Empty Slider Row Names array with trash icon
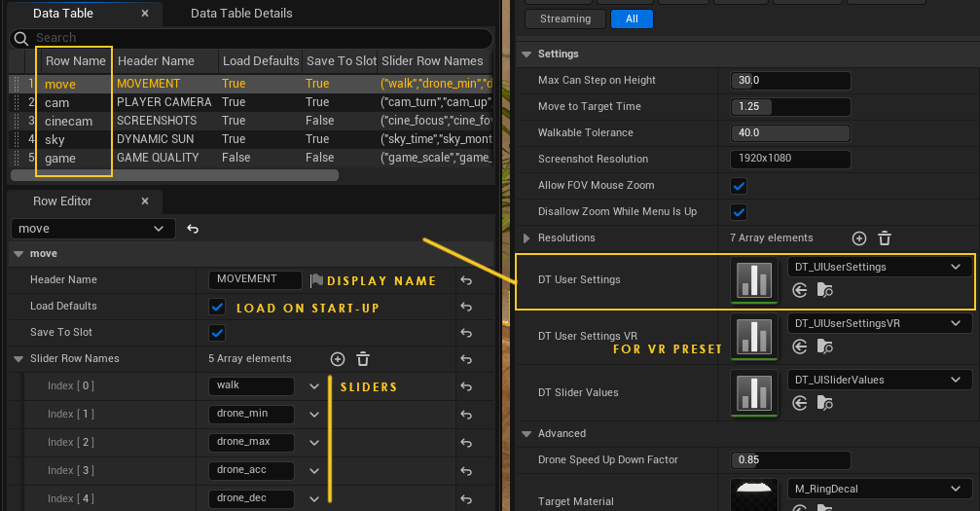The image size is (980, 511). pyautogui.click(x=363, y=359)
